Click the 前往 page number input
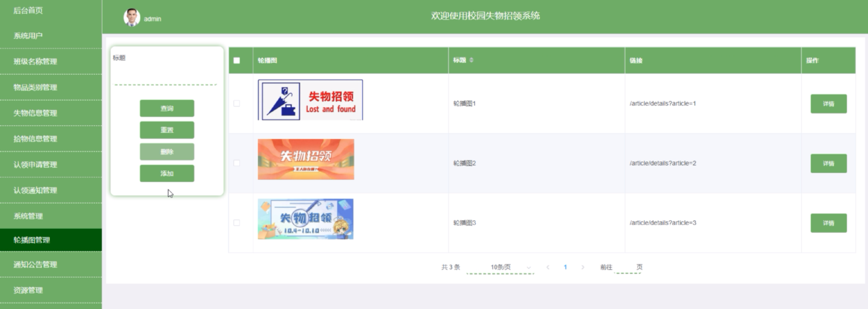The image size is (868, 309). 627,267
